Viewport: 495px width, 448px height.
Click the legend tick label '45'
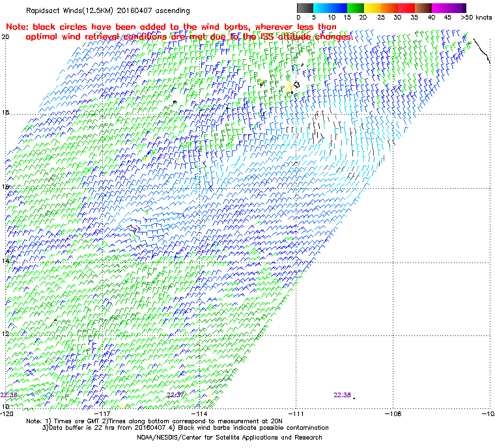click(448, 18)
